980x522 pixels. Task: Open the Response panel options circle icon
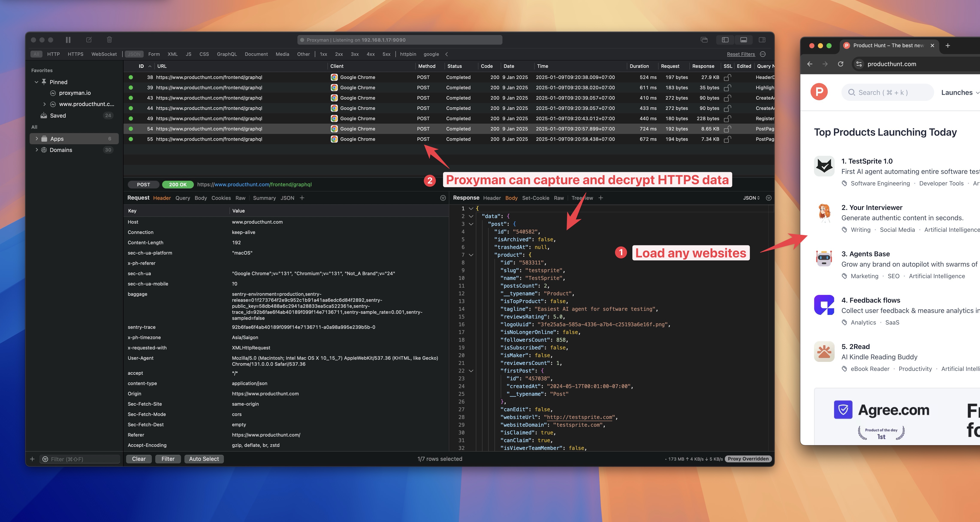(769, 198)
